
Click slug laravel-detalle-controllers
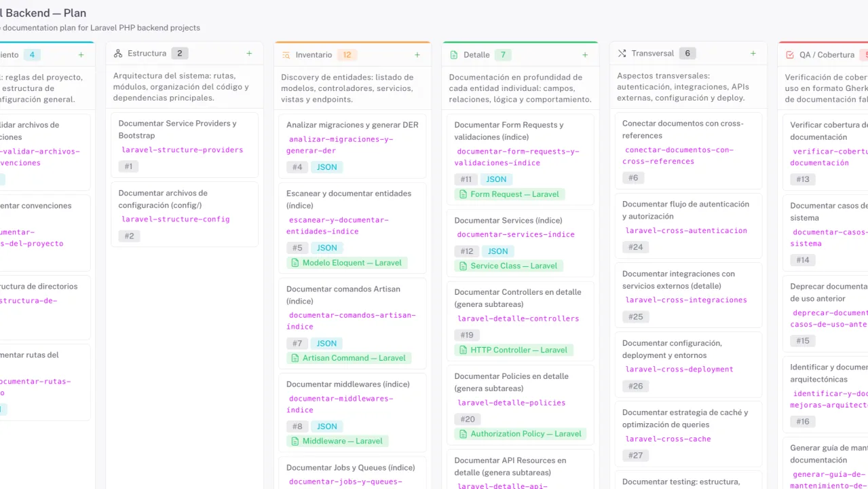point(518,319)
